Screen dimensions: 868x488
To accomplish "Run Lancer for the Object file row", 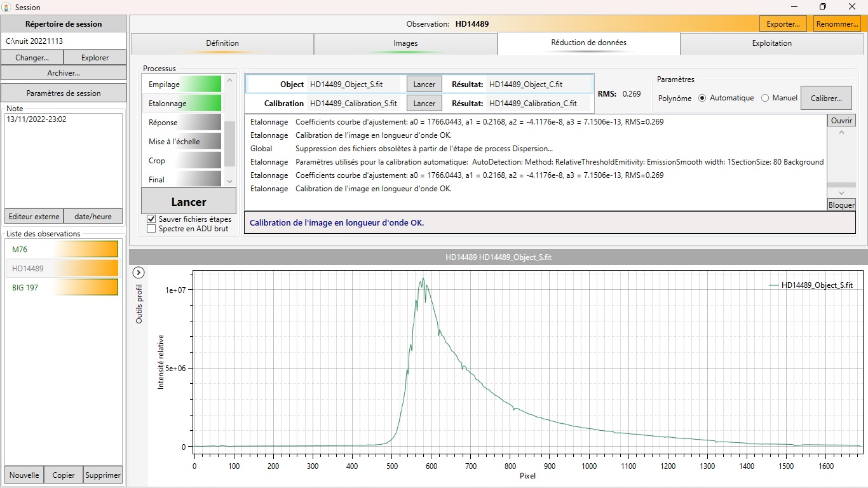I will pos(424,85).
